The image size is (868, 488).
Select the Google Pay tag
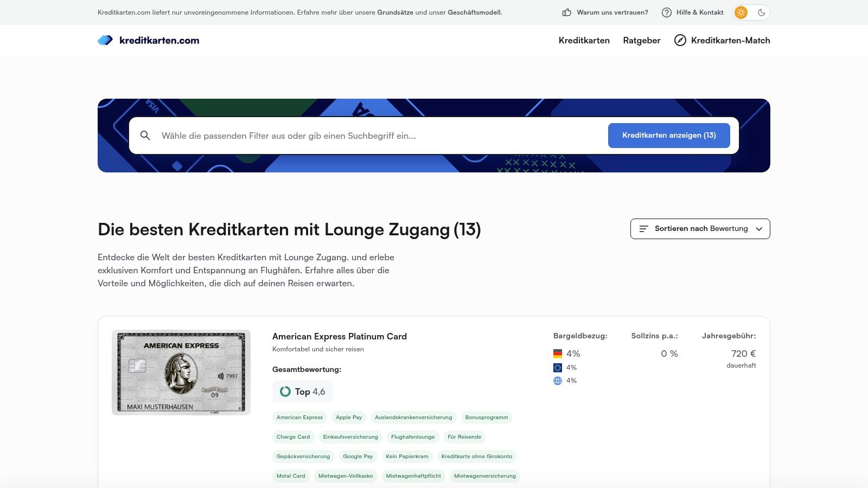click(x=358, y=457)
